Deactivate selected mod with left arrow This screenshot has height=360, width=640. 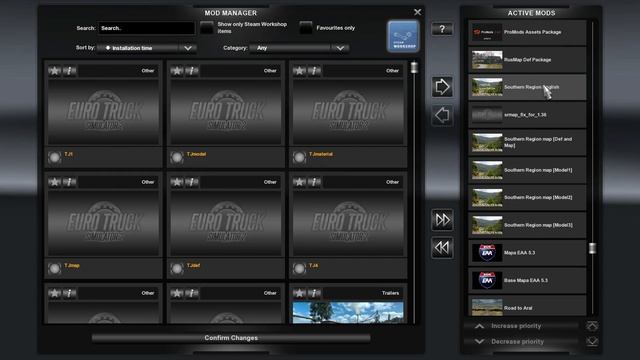coord(442,115)
